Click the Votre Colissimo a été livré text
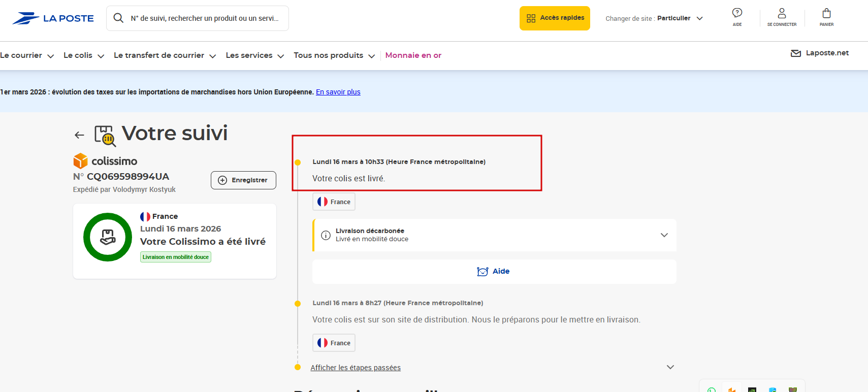The image size is (868, 392). [x=203, y=242]
